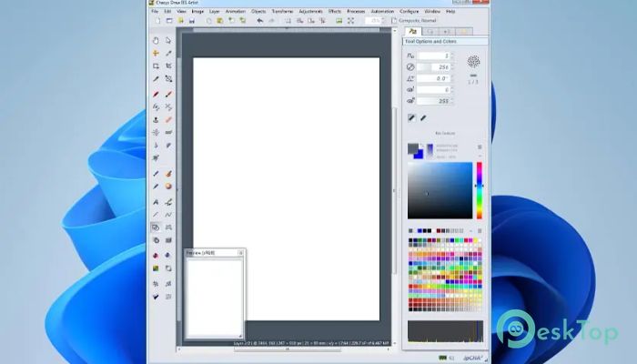Screen dimensions: 637x364
Task: Click the angle field showing 0.0°
Action: tap(433, 78)
